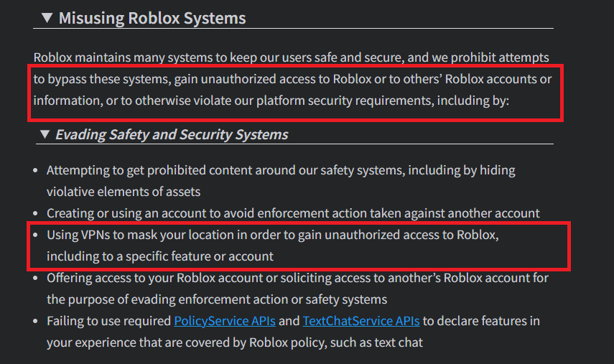Click bullet dot before 'Attempting to get'

pyautogui.click(x=36, y=171)
